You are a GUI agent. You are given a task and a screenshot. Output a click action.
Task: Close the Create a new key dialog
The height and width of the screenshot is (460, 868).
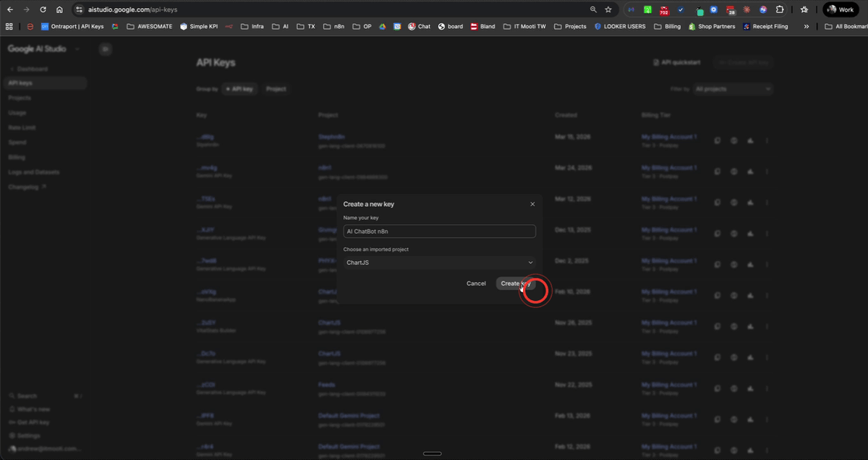tap(532, 204)
